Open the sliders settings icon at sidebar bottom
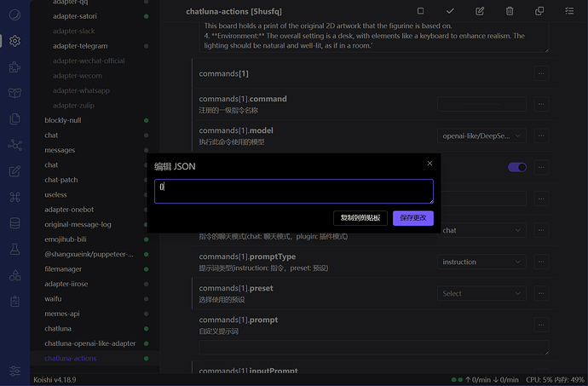588x386 pixels. click(x=14, y=372)
